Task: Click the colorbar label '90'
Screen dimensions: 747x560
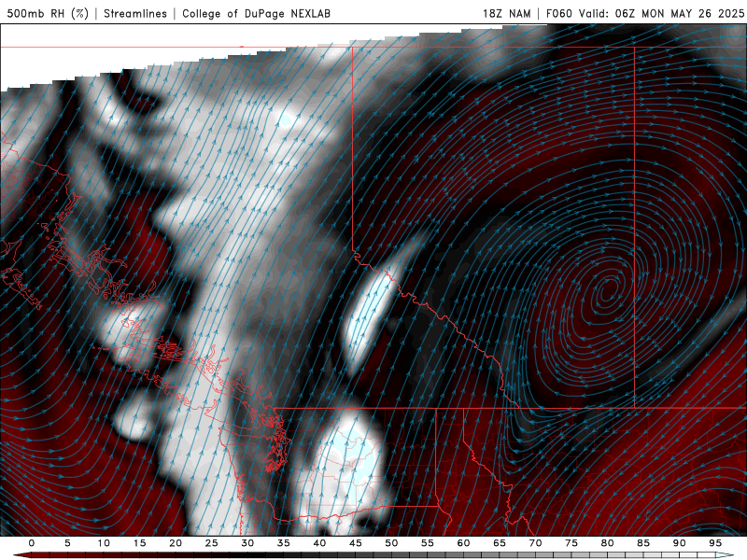Action: tap(679, 543)
